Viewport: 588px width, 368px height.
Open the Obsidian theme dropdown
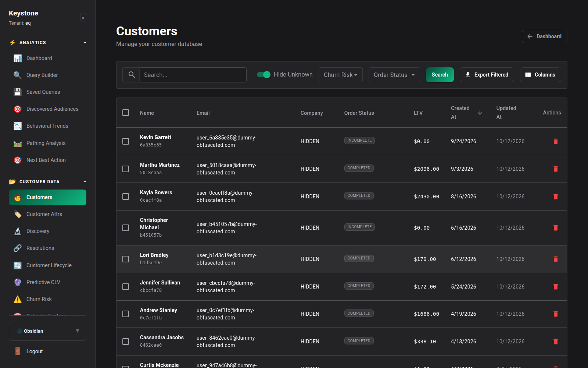coord(47,331)
